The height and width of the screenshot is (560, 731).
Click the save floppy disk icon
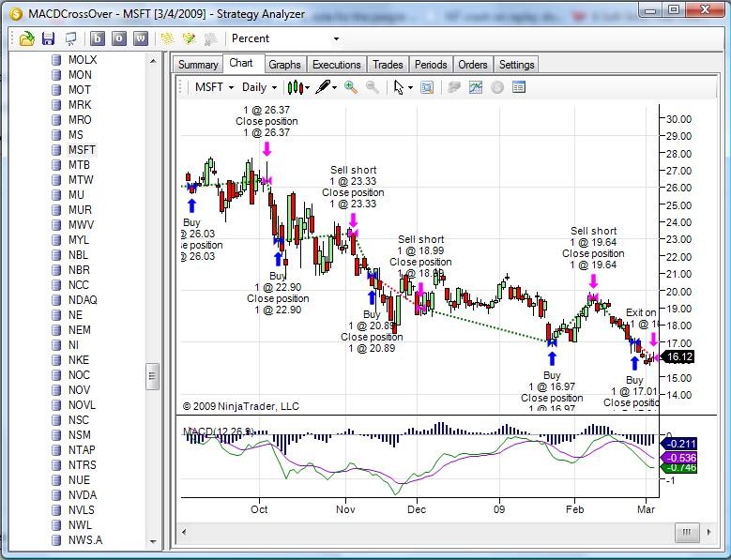coord(48,38)
